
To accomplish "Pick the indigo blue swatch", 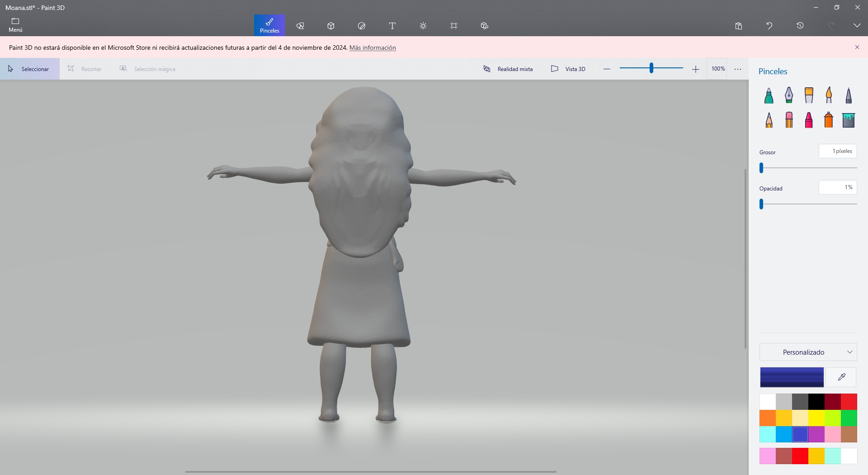I will (800, 434).
